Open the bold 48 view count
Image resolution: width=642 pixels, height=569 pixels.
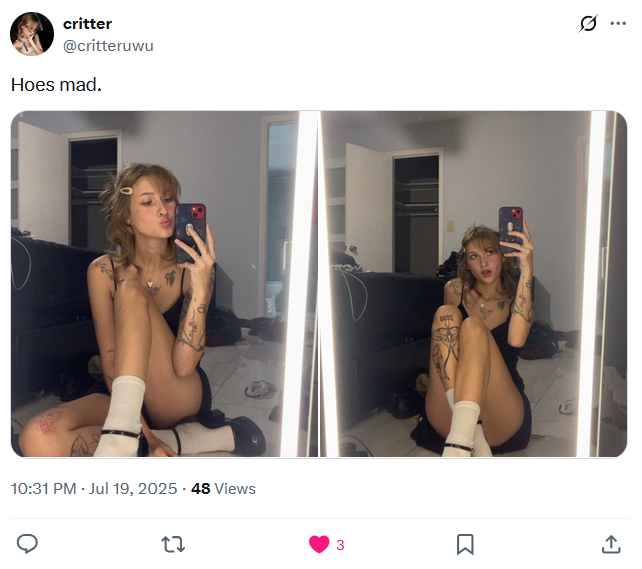pyautogui.click(x=201, y=489)
